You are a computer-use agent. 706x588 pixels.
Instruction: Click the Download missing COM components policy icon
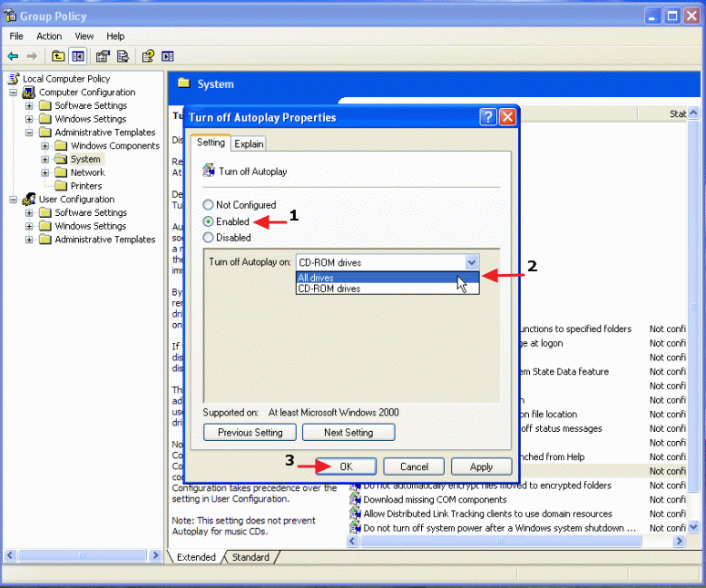tap(355, 499)
